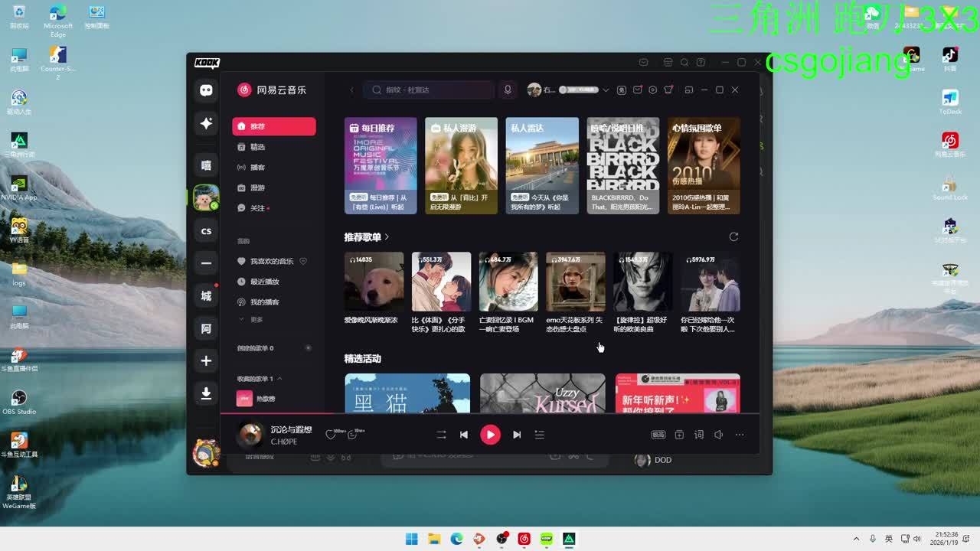
Task: Refresh the recommended playlists
Action: [733, 237]
